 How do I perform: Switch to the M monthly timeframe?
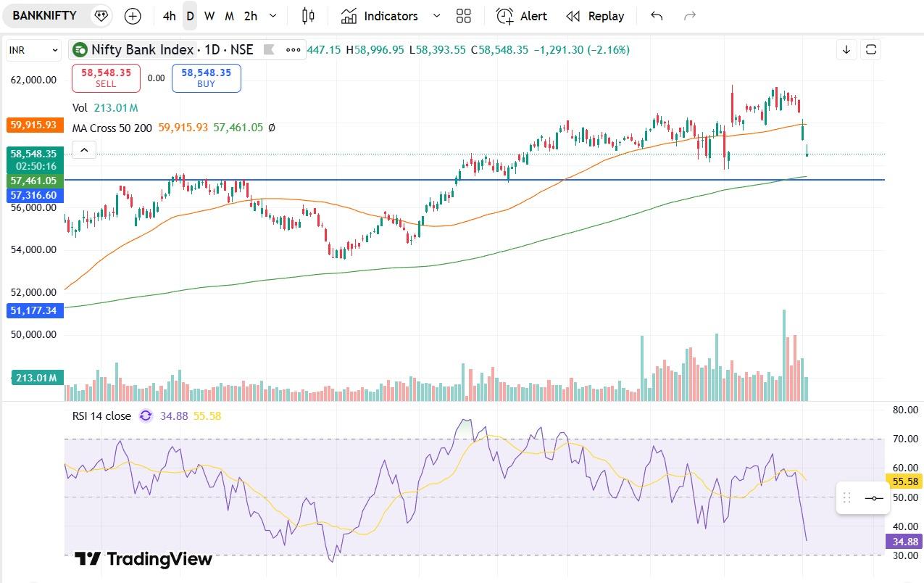pos(229,16)
